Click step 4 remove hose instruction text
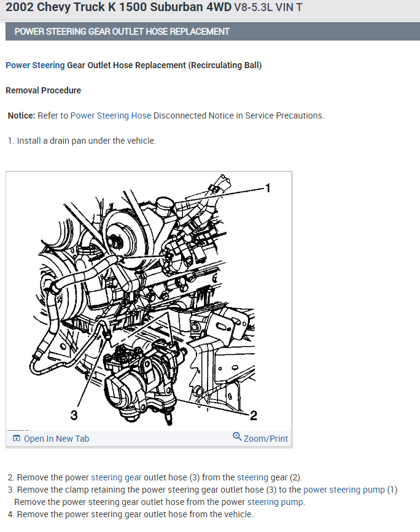420x532 pixels. 130,514
